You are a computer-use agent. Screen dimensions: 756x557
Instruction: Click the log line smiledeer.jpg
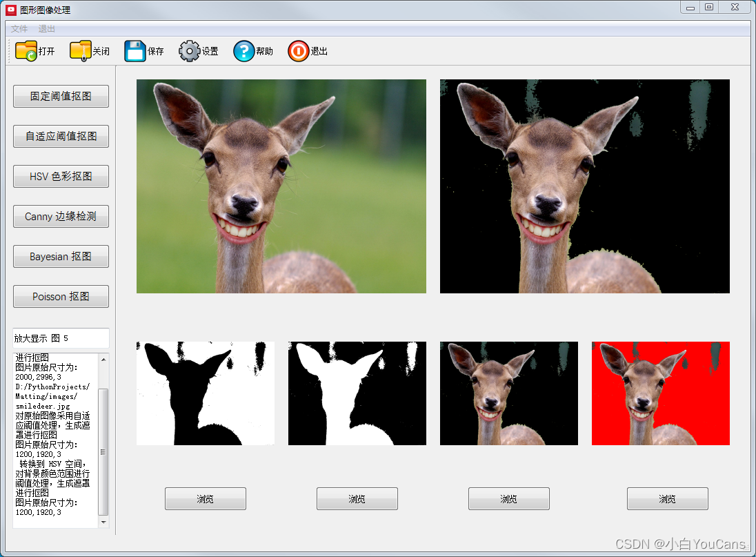pos(43,406)
